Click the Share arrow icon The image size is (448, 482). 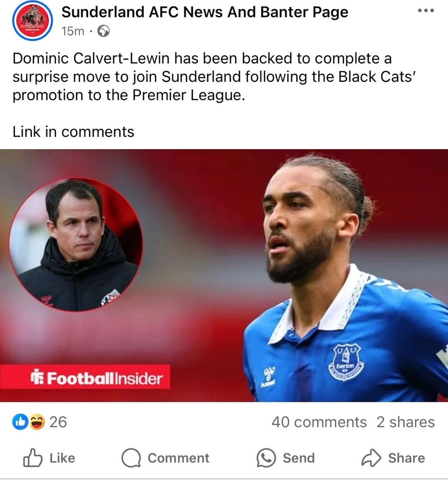pos(371,458)
